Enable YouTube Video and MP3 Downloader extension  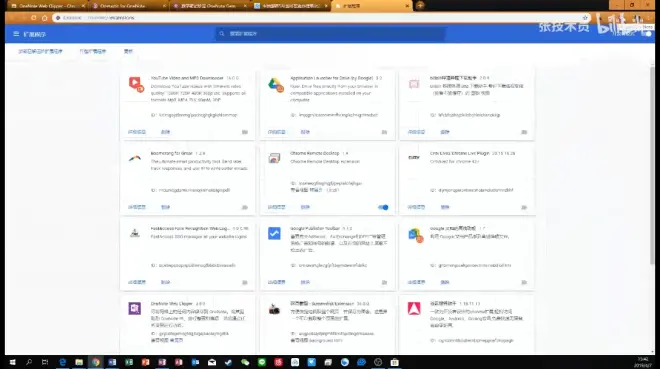point(245,132)
